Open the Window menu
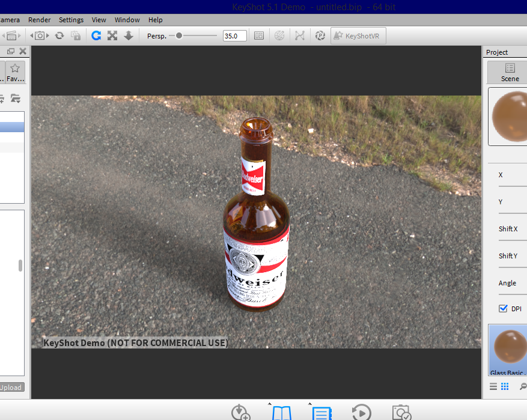This screenshot has height=420, width=527. (127, 20)
